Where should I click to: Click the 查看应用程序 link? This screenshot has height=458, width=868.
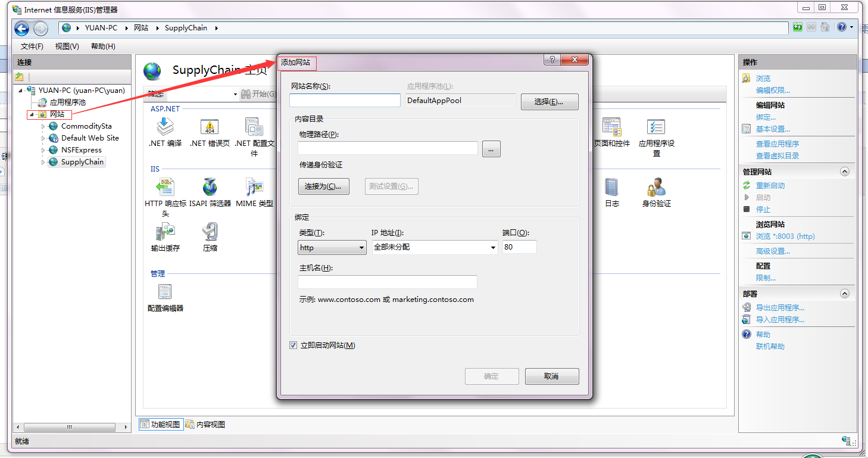coord(778,144)
